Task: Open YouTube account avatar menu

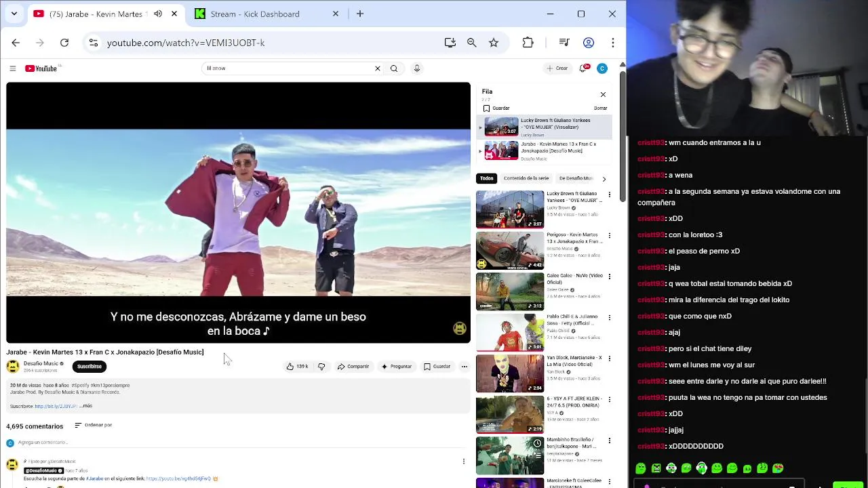Action: click(x=602, y=68)
